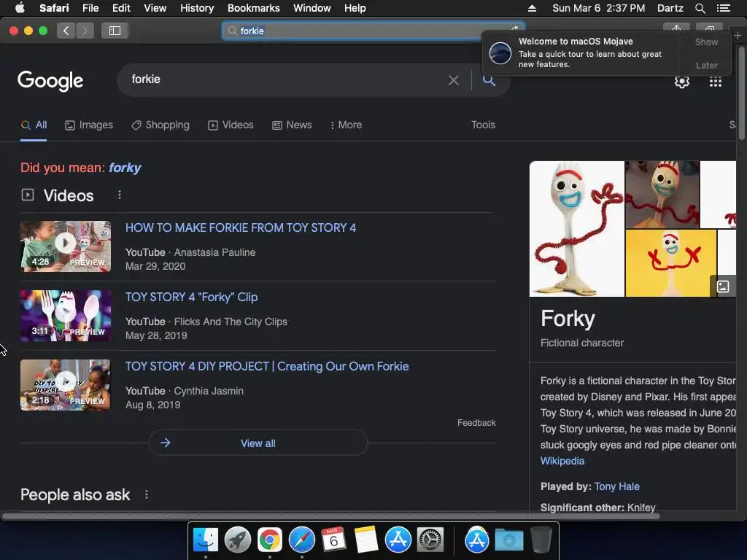The width and height of the screenshot is (747, 560).
Task: Open the History menu
Action: pos(197,8)
